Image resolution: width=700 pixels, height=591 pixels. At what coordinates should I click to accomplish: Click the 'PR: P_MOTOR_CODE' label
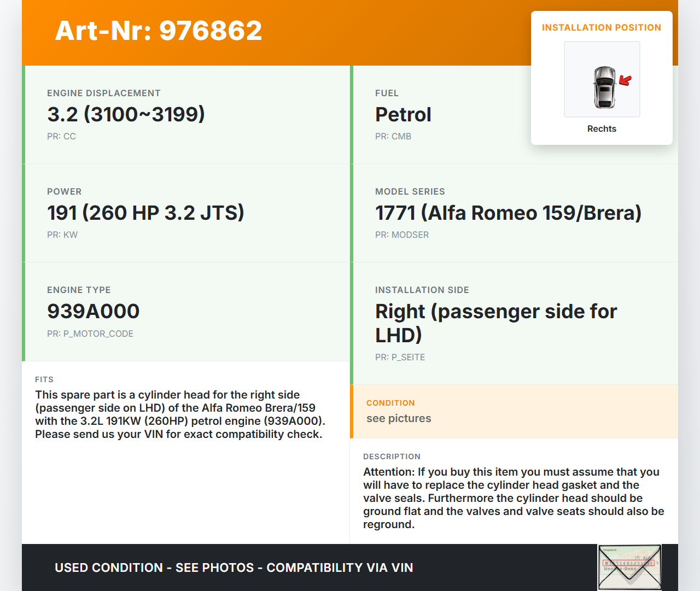pos(90,333)
